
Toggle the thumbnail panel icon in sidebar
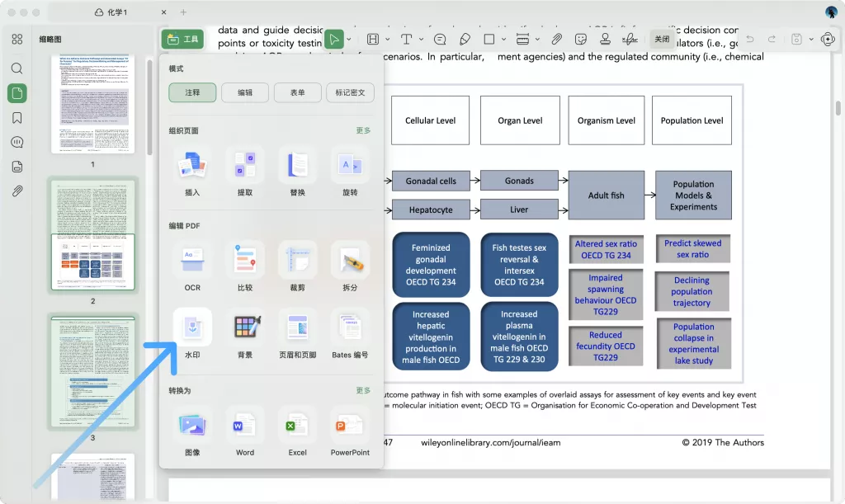(17, 93)
